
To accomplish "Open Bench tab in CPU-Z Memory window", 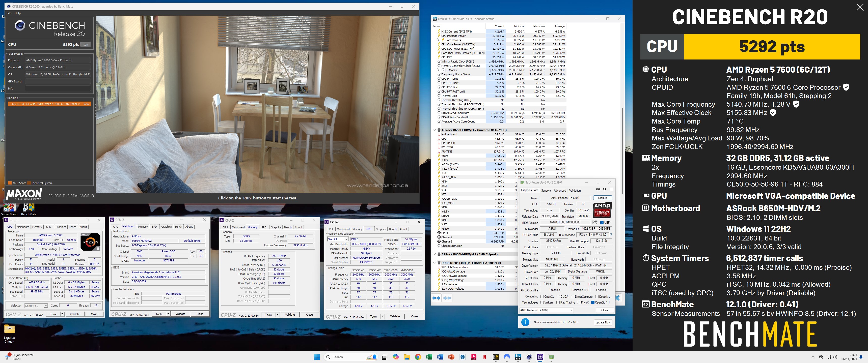I will pyautogui.click(x=288, y=227).
